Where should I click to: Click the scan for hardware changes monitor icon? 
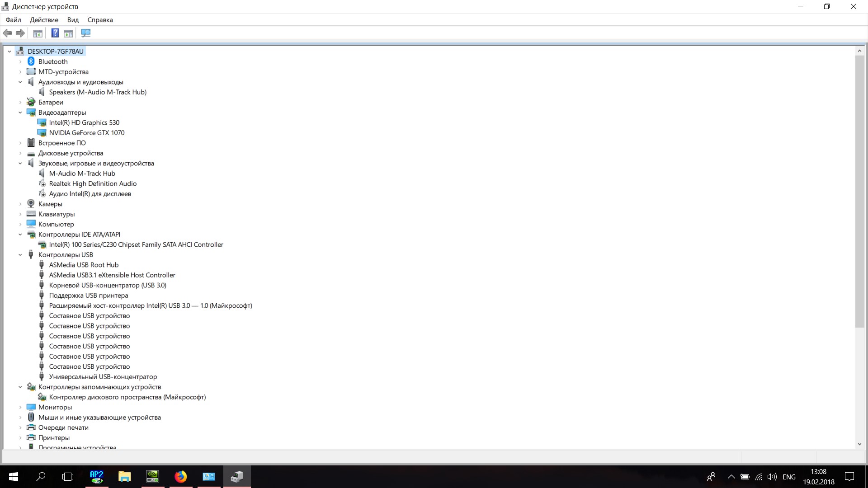tap(86, 33)
